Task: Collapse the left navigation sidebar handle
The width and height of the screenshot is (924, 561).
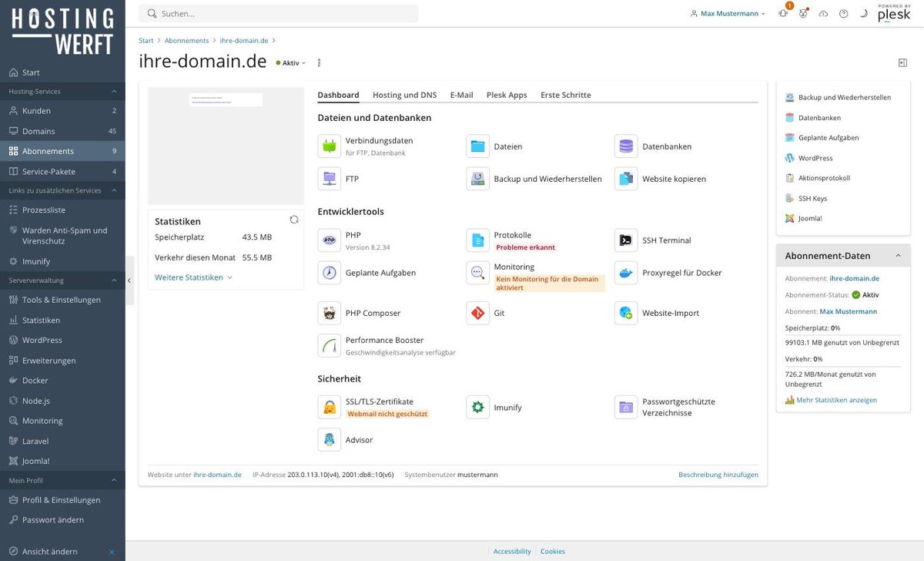Action: (129, 280)
